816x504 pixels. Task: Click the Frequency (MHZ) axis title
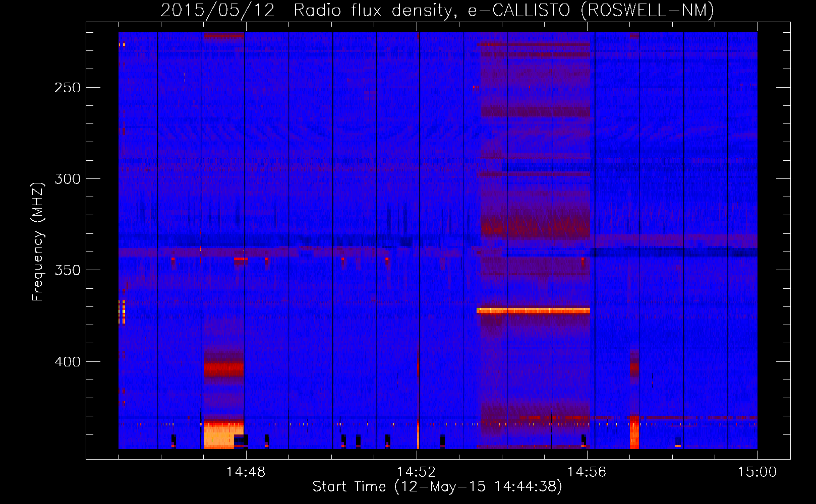point(38,241)
